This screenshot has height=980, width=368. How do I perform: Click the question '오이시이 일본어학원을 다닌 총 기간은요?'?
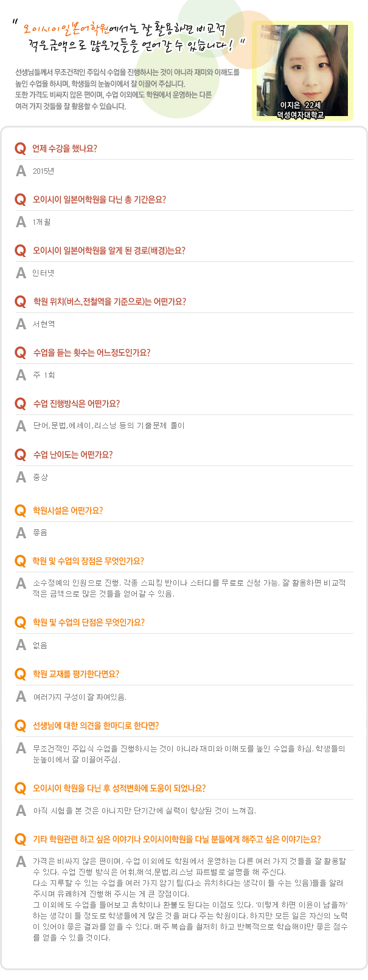[99, 200]
